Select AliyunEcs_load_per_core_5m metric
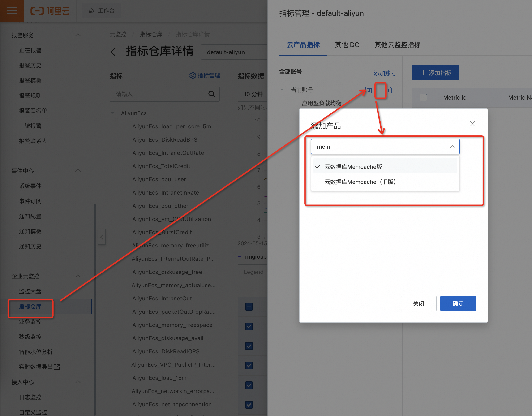This screenshot has height=416, width=532. [x=172, y=126]
